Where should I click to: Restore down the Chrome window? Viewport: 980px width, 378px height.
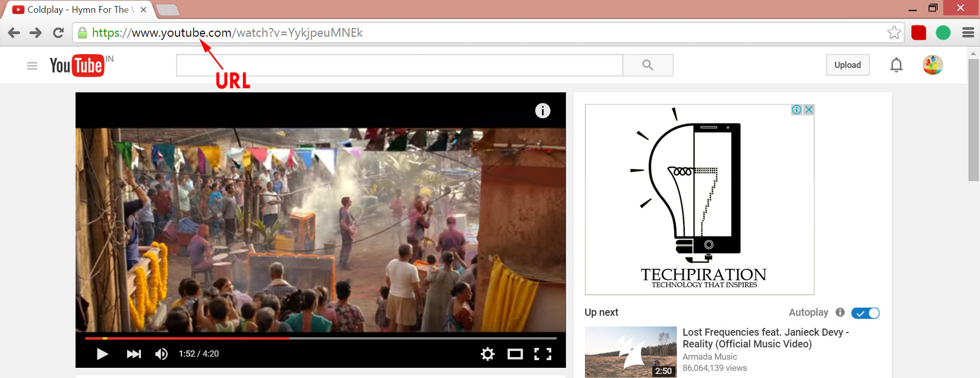pyautogui.click(x=933, y=8)
